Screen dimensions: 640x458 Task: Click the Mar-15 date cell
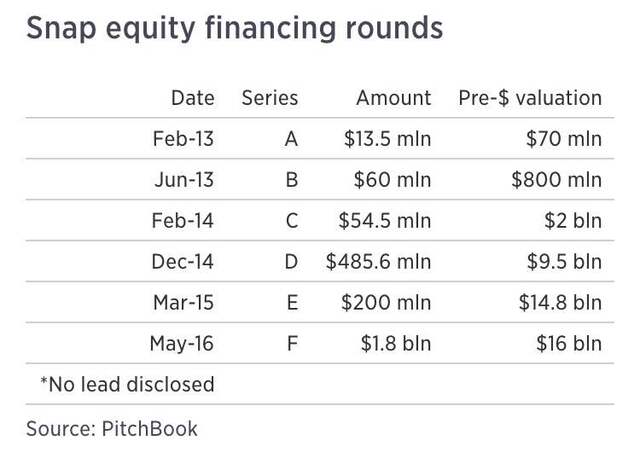(184, 302)
